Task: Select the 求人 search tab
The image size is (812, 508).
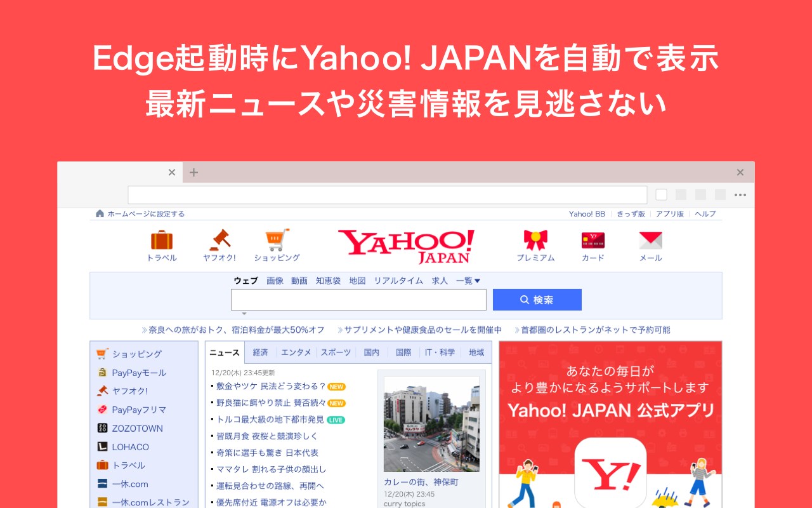Action: click(440, 281)
